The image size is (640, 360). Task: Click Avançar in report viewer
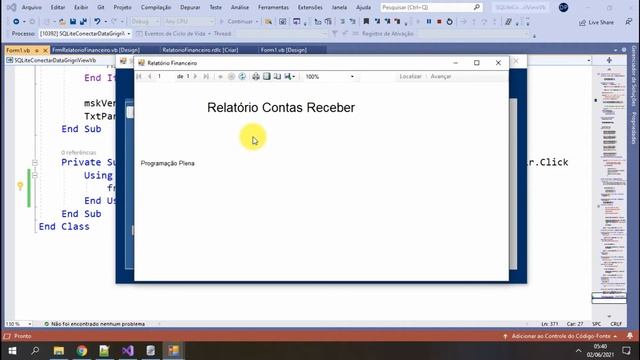click(441, 76)
